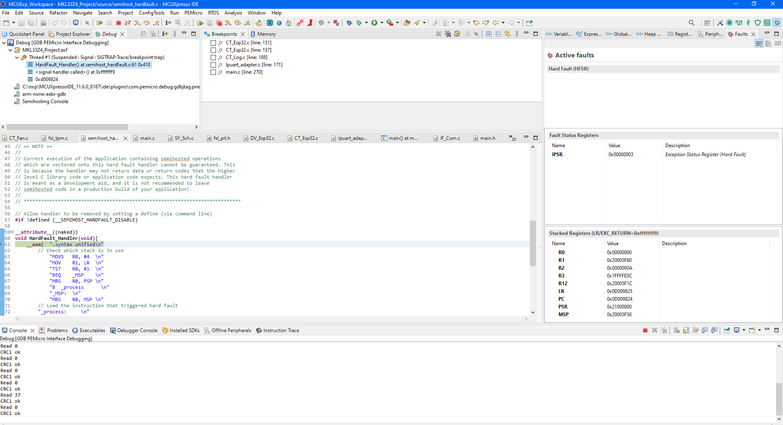Switch to the Registers tab

(x=680, y=34)
